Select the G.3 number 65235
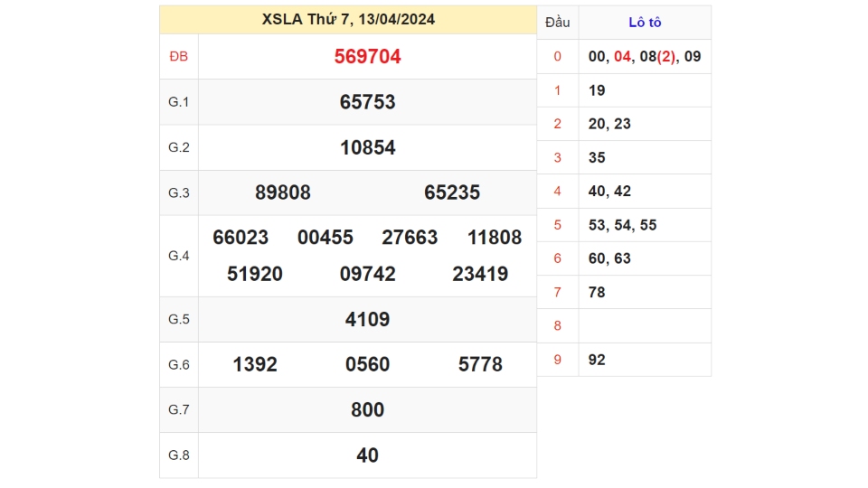 tap(452, 192)
